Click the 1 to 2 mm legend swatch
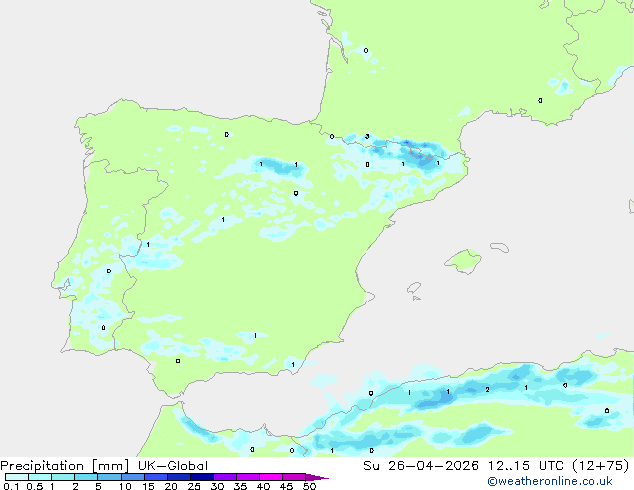Image resolution: width=634 pixels, height=490 pixels. (63, 477)
